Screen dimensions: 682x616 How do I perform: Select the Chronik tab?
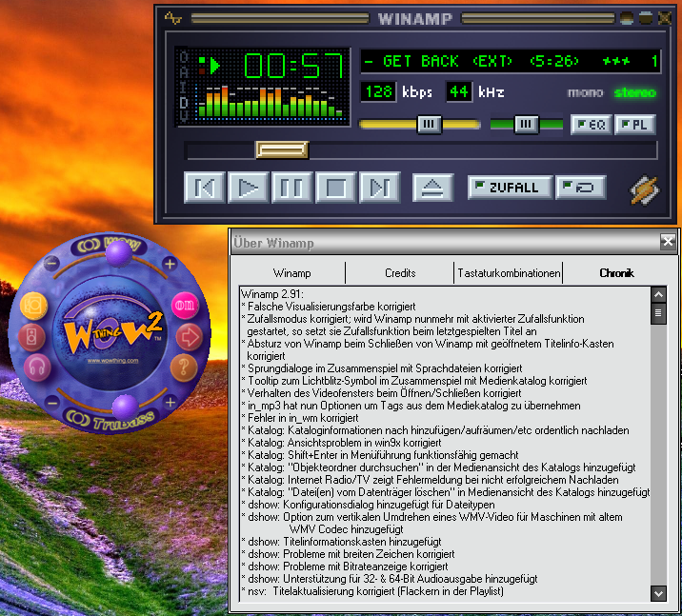[x=616, y=273]
